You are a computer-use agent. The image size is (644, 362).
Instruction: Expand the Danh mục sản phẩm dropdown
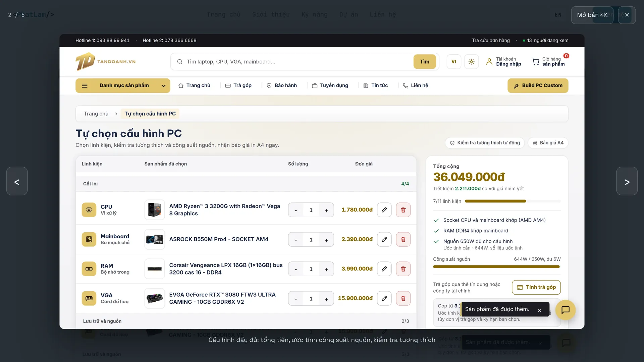point(123,86)
